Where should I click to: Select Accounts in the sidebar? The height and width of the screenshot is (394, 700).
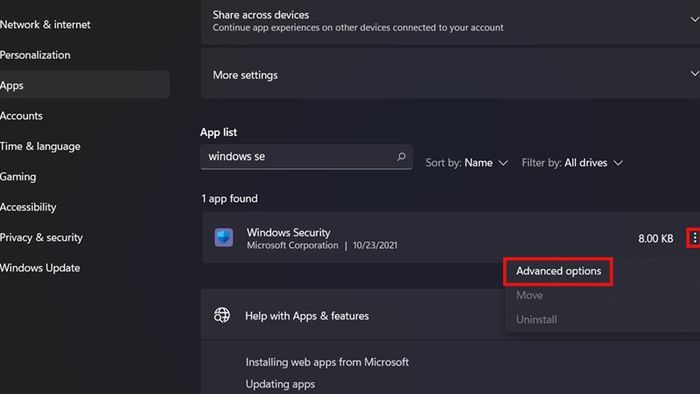click(21, 116)
